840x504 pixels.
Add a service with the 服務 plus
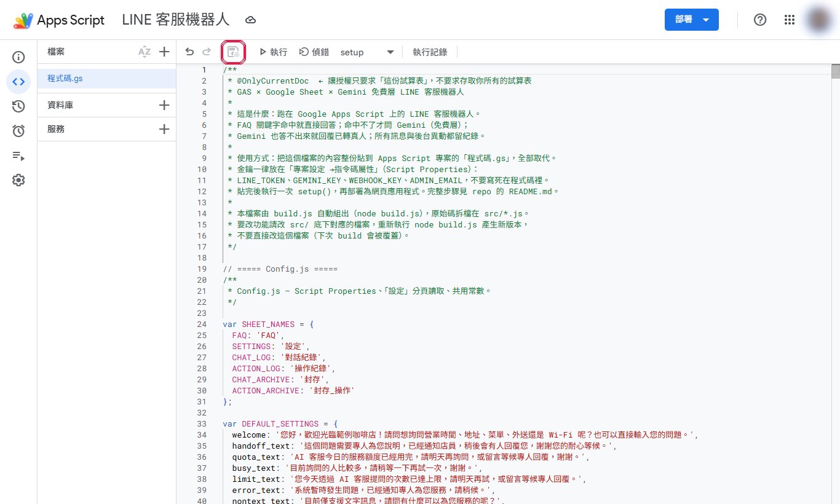click(164, 129)
